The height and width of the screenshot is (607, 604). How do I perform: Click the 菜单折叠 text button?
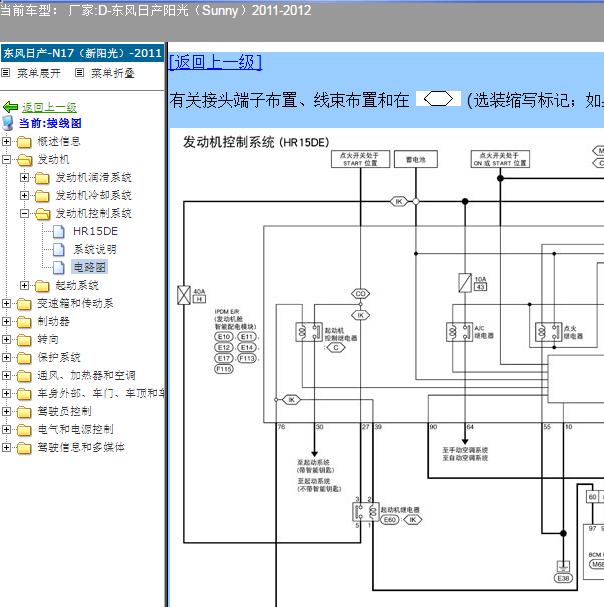click(113, 73)
